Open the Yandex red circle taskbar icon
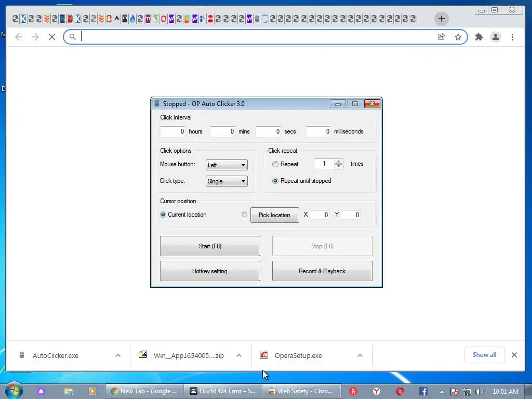 point(353,391)
